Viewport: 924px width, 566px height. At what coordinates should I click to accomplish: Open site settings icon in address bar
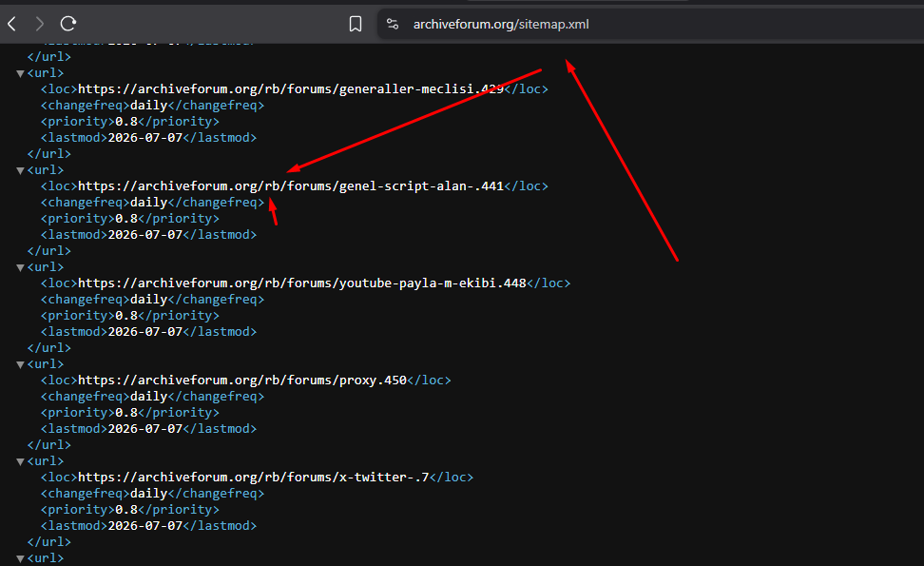point(393,24)
